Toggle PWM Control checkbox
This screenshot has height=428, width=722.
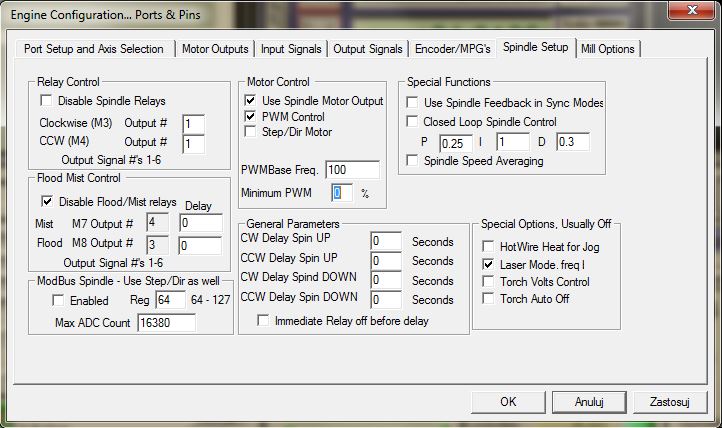250,116
